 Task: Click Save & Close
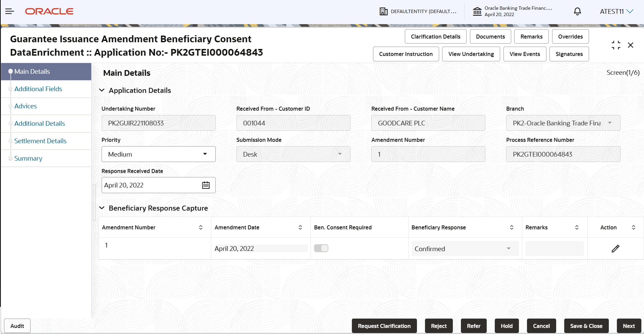[x=586, y=326]
